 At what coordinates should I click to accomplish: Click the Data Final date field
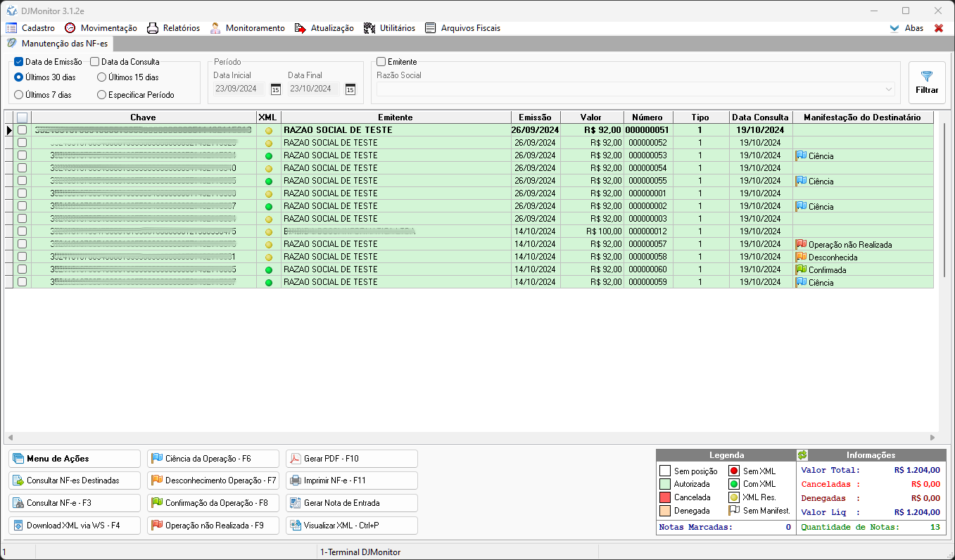[x=315, y=89]
